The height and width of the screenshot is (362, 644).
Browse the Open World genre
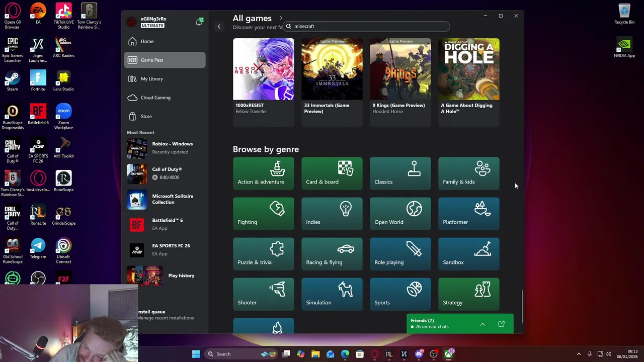click(400, 214)
